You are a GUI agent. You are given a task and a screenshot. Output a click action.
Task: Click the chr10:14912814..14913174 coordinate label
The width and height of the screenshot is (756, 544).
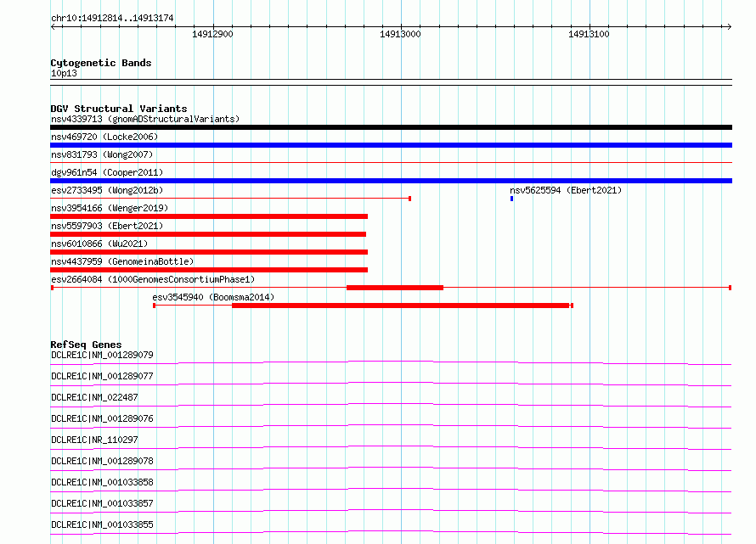(x=112, y=19)
